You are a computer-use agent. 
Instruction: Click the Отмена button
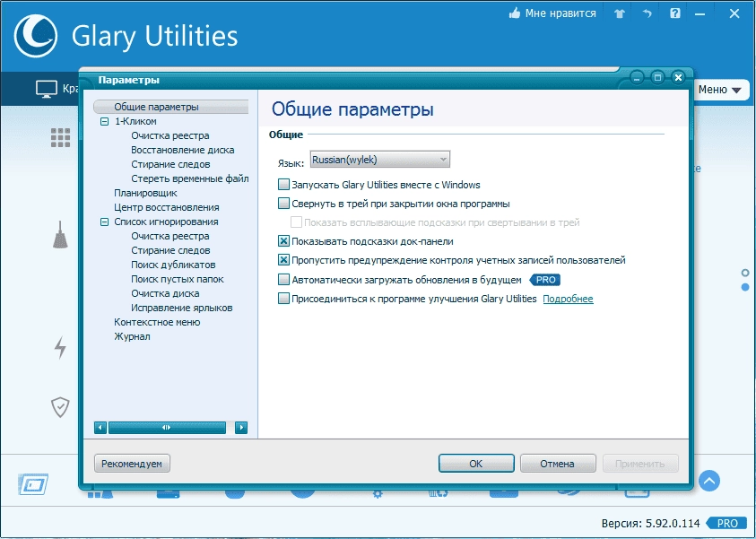pos(557,464)
